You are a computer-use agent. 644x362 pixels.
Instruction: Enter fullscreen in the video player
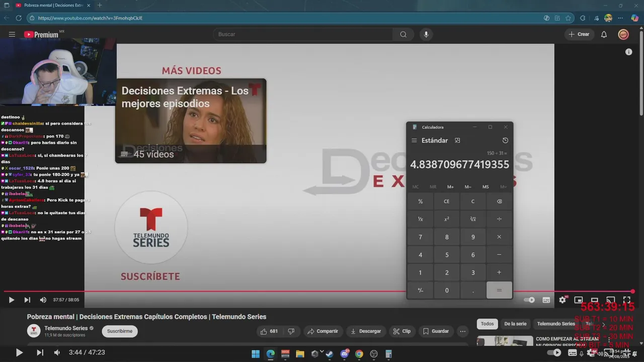click(627, 300)
